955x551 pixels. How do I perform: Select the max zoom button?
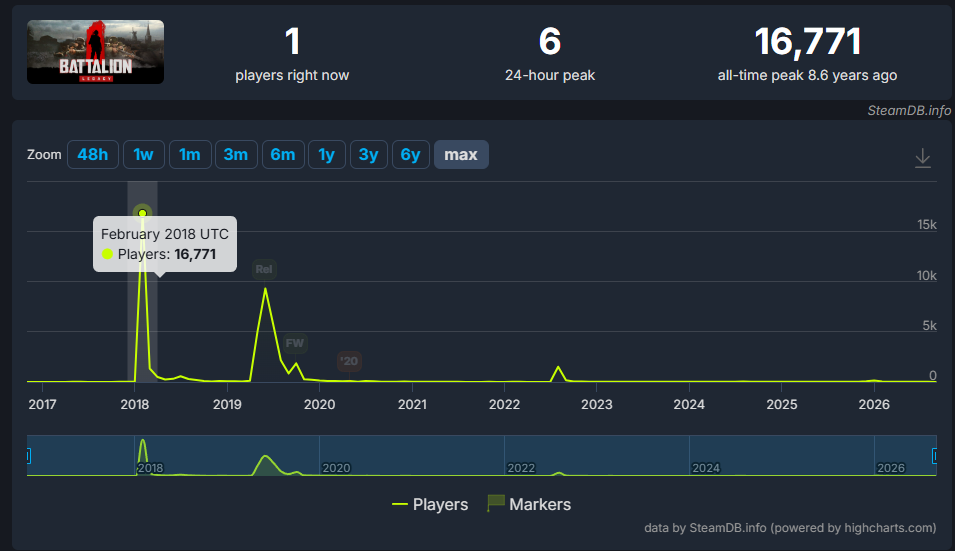[461, 155]
